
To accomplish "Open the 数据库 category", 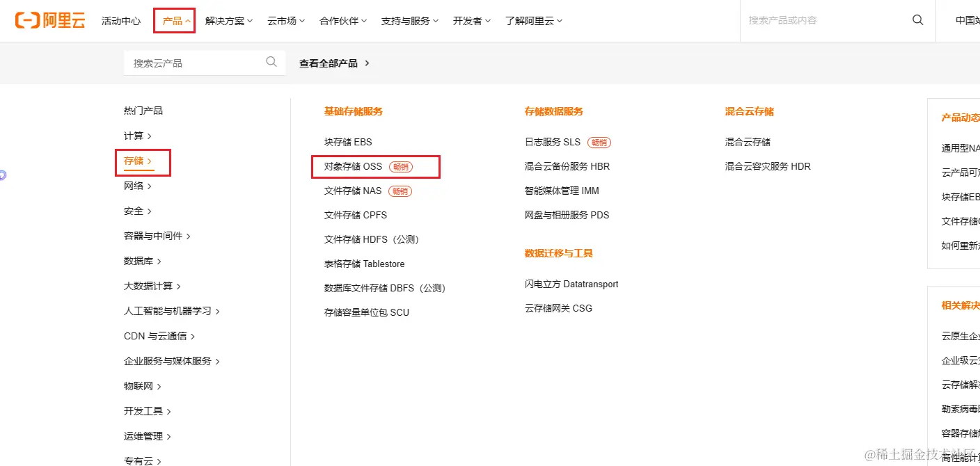I will click(143, 261).
